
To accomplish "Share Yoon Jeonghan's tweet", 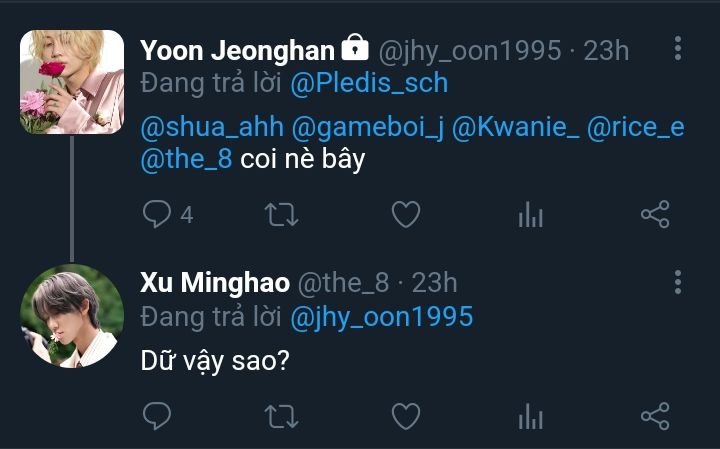I will (x=655, y=214).
